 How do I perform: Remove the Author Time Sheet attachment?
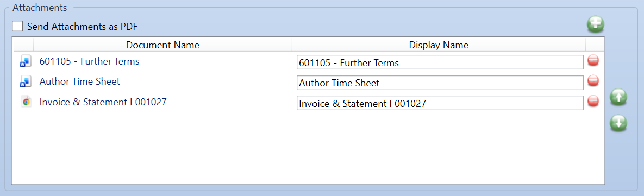click(x=593, y=81)
